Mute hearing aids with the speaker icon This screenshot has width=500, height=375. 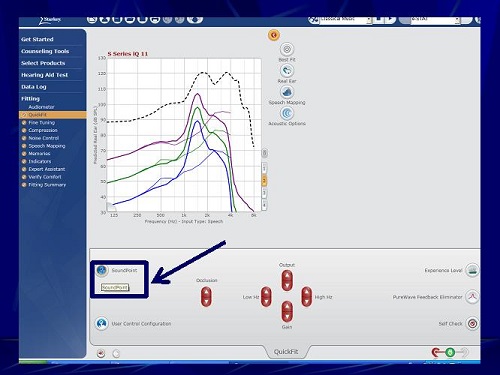coord(101,353)
